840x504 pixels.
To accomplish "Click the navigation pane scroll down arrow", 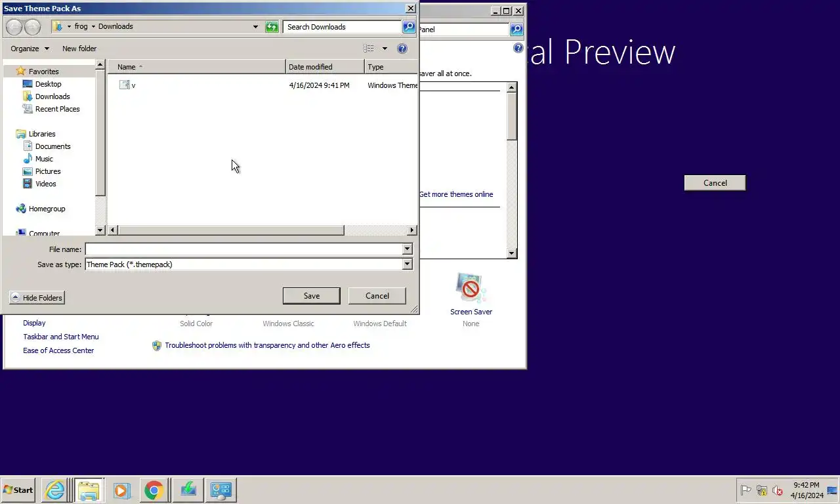I will [100, 230].
